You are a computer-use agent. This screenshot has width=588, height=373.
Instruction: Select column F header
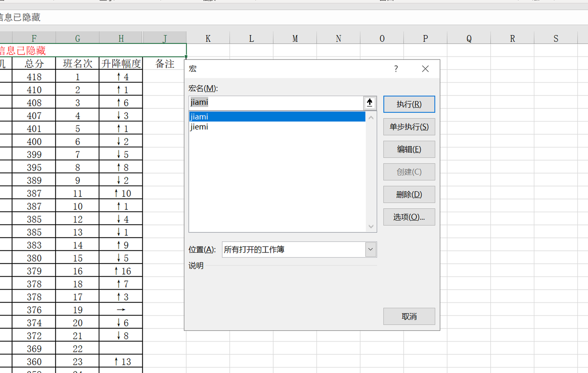tap(34, 39)
